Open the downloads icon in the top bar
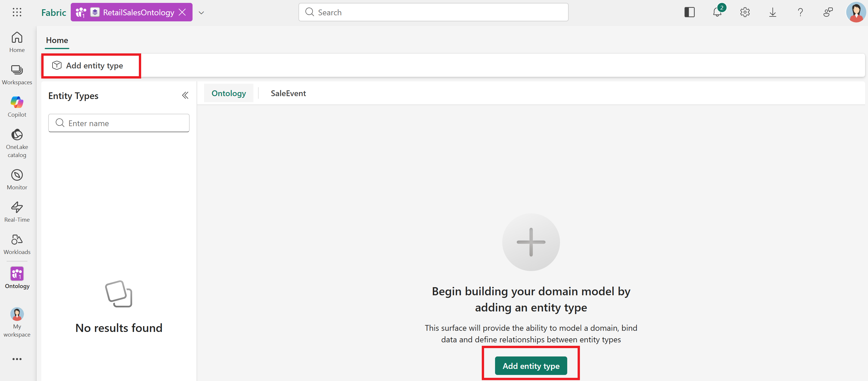Viewport: 868px width, 381px height. coord(772,12)
